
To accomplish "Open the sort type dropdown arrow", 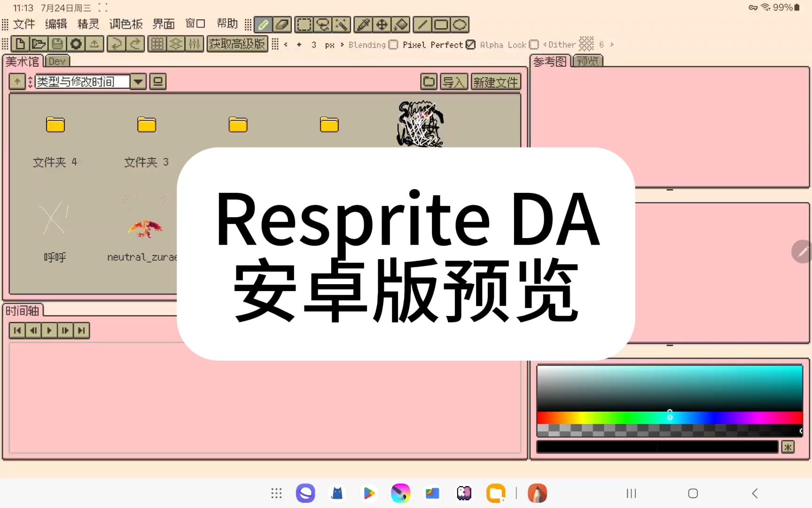I will point(138,82).
